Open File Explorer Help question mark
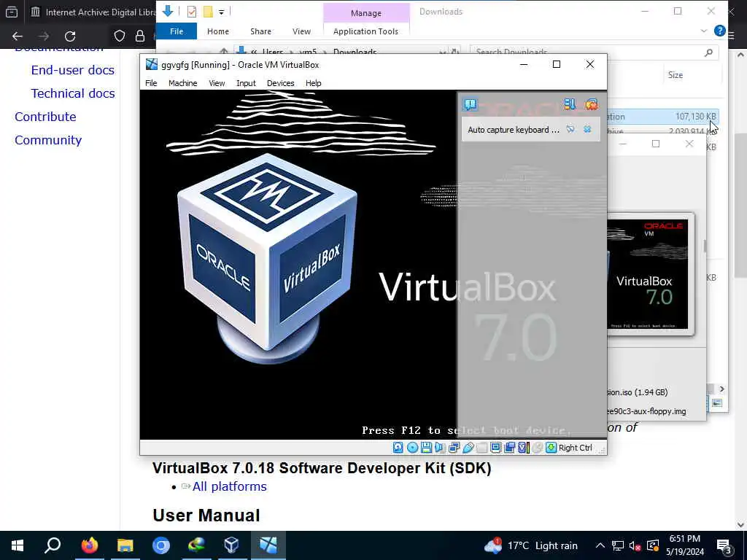The height and width of the screenshot is (560, 747). (x=719, y=31)
